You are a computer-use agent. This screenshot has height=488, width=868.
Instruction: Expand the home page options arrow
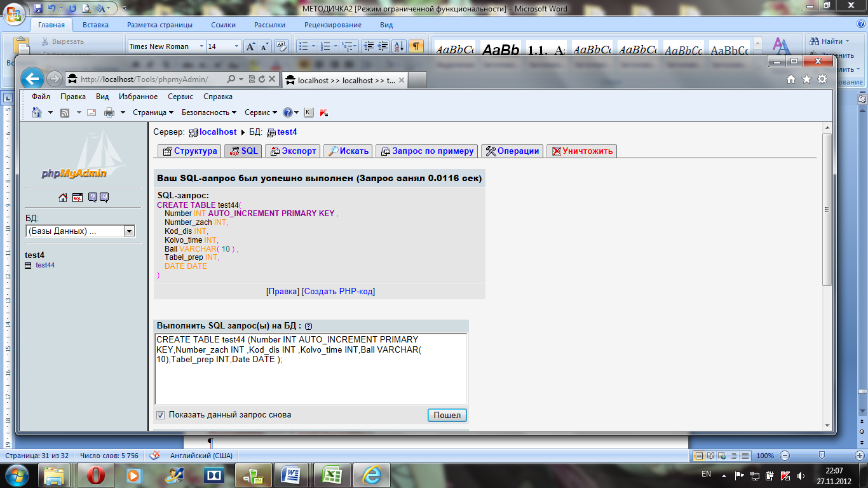pyautogui.click(x=51, y=112)
